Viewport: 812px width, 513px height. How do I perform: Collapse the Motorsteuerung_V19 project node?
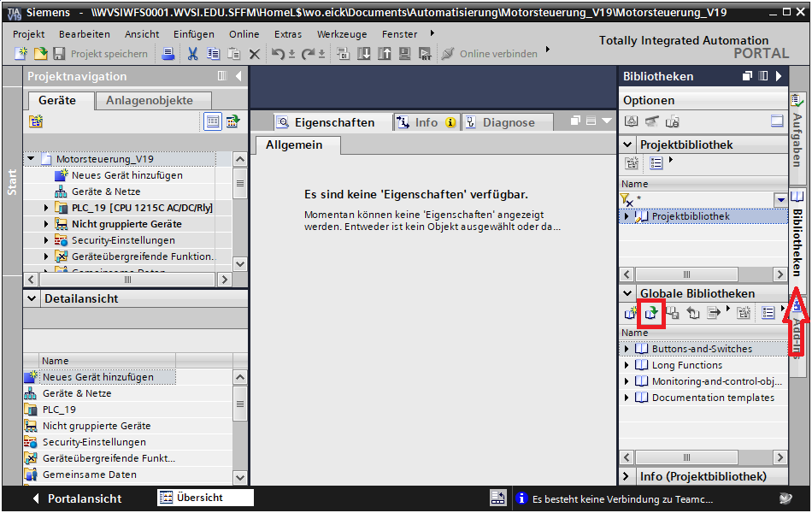pos(31,158)
